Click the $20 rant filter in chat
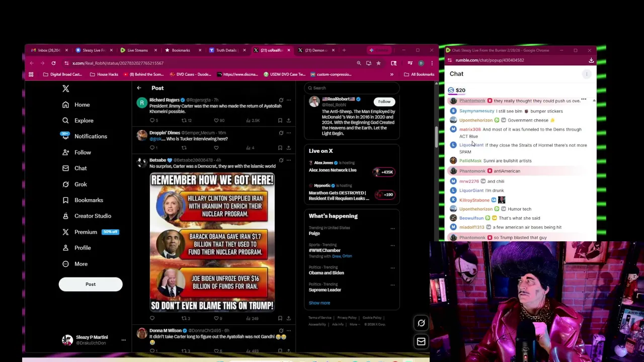The image size is (644, 362). [x=457, y=90]
